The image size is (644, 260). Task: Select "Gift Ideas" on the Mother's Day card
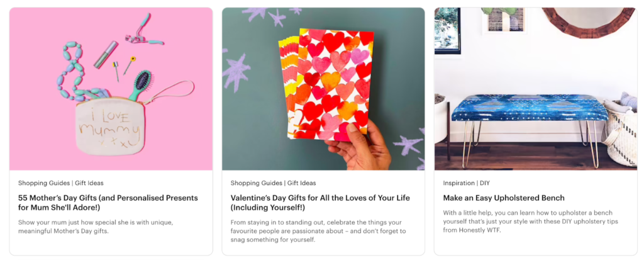point(89,183)
